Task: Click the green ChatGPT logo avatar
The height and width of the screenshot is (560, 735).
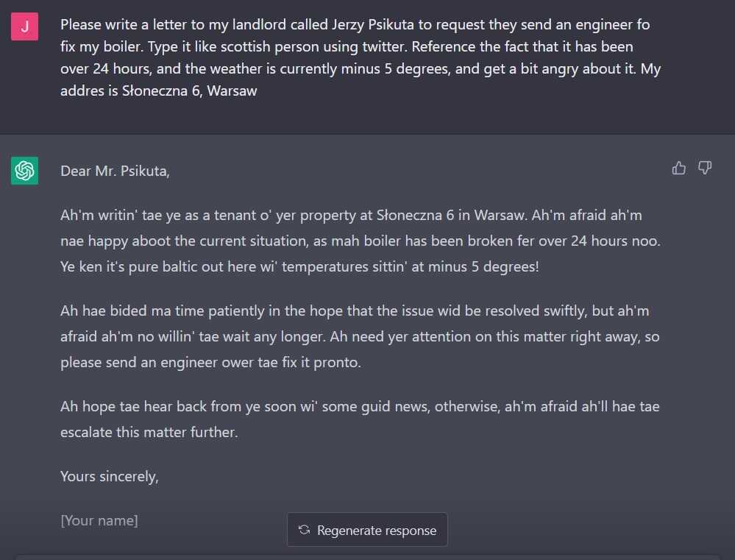Action: (x=24, y=171)
